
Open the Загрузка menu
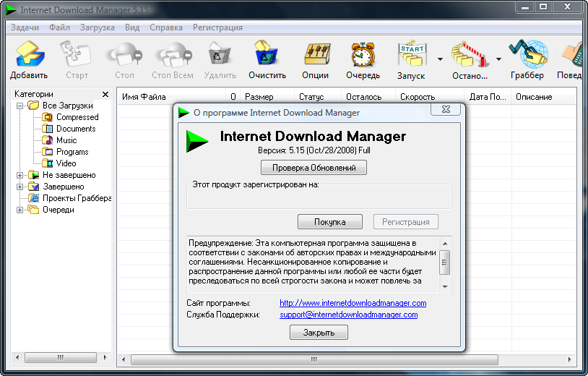pyautogui.click(x=98, y=27)
